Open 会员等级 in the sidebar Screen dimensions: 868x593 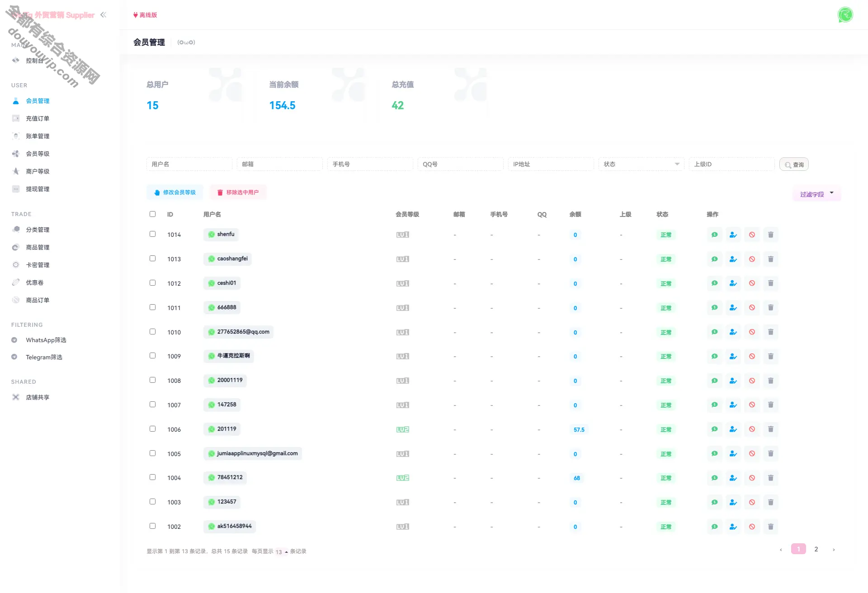38,154
